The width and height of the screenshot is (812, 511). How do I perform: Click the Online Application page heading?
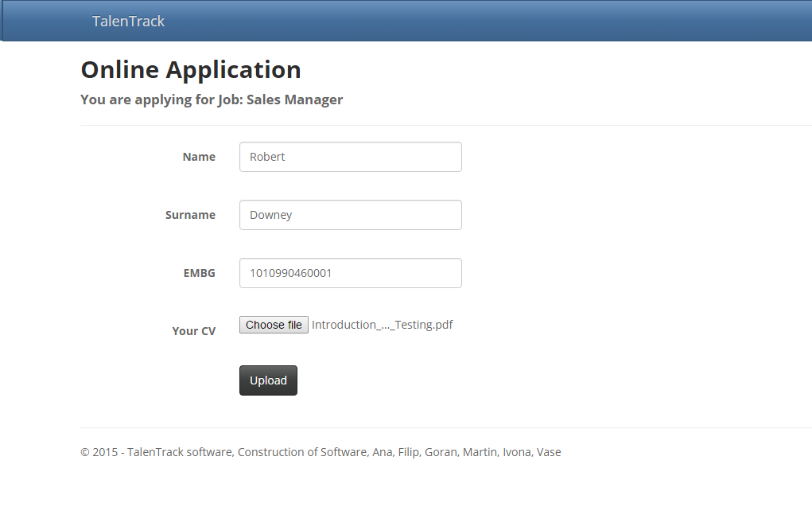click(x=191, y=70)
